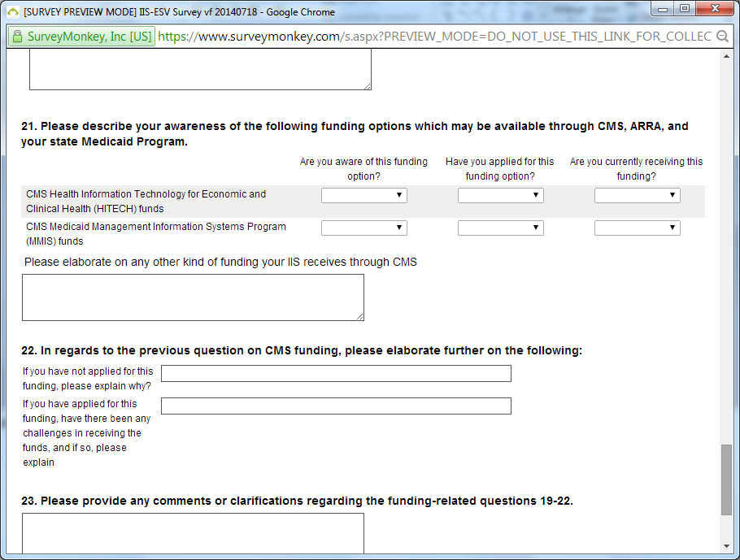The width and height of the screenshot is (740, 560).
Task: Click the scrollbar down arrow
Action: point(726,546)
